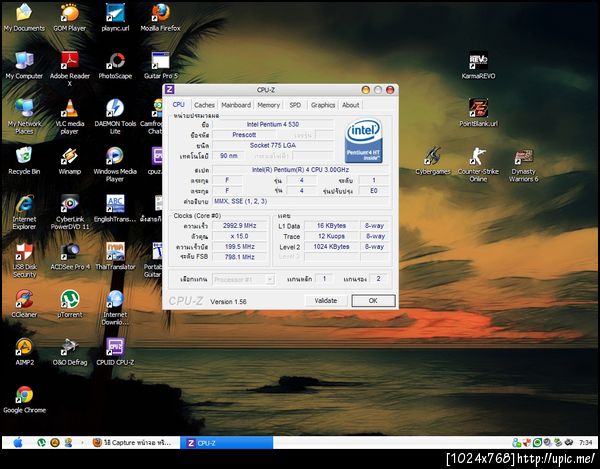Screen dimensions: 600x469
Task: Launch Mozilla Firefox desktop icon
Action: click(x=160, y=17)
